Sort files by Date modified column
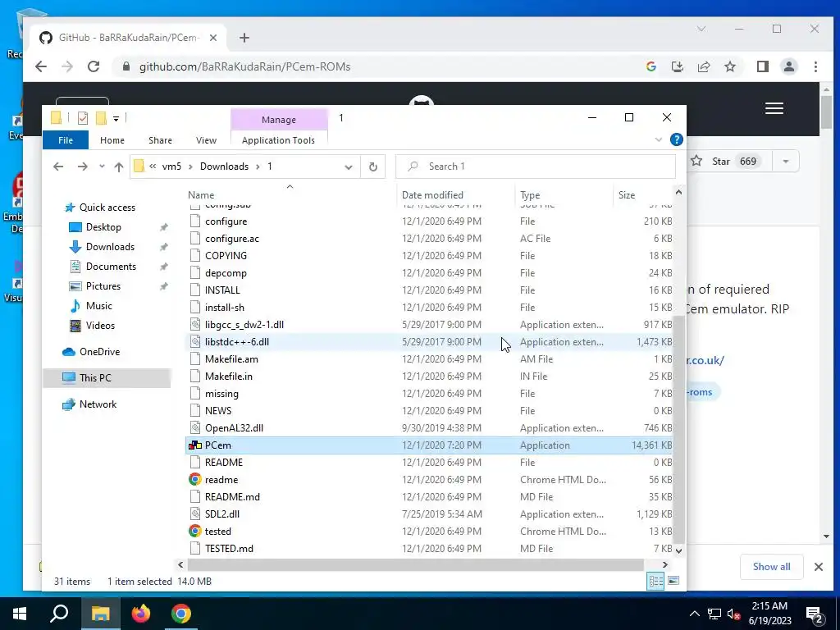This screenshot has height=630, width=840. (x=455, y=195)
